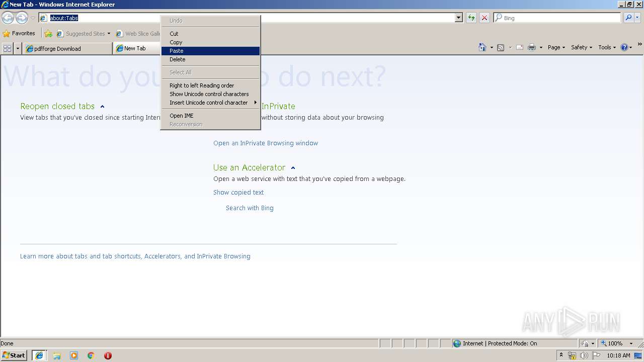Click Internet Explorer in the taskbar

point(39,355)
